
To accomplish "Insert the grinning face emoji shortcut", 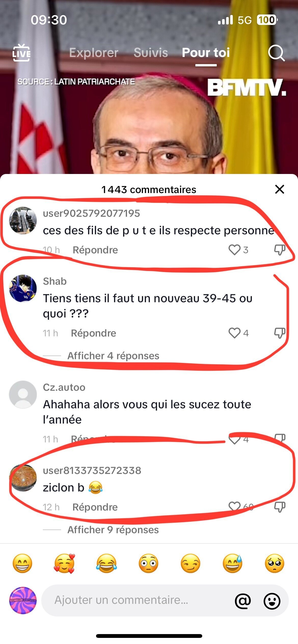I will click(22, 563).
